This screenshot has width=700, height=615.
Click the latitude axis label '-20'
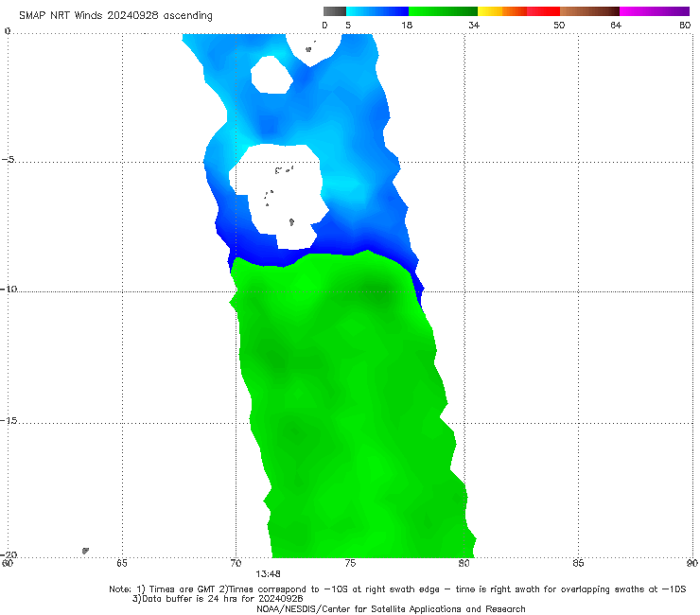[9, 554]
